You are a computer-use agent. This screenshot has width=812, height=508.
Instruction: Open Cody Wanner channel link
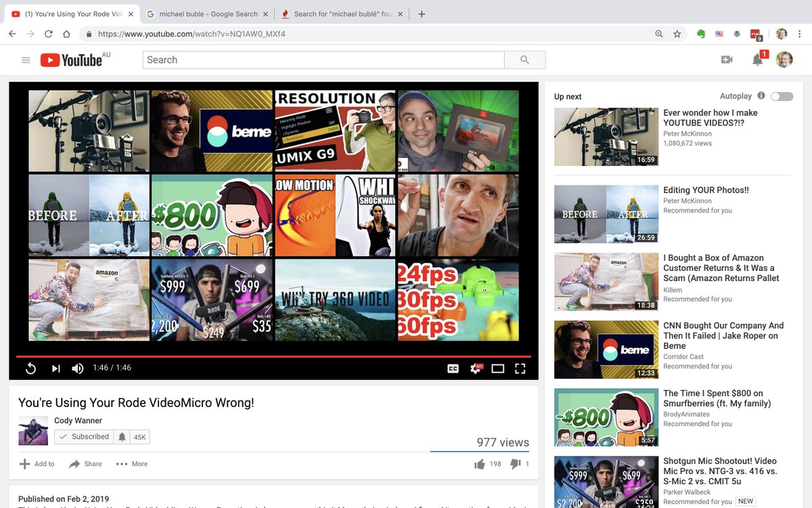click(78, 421)
